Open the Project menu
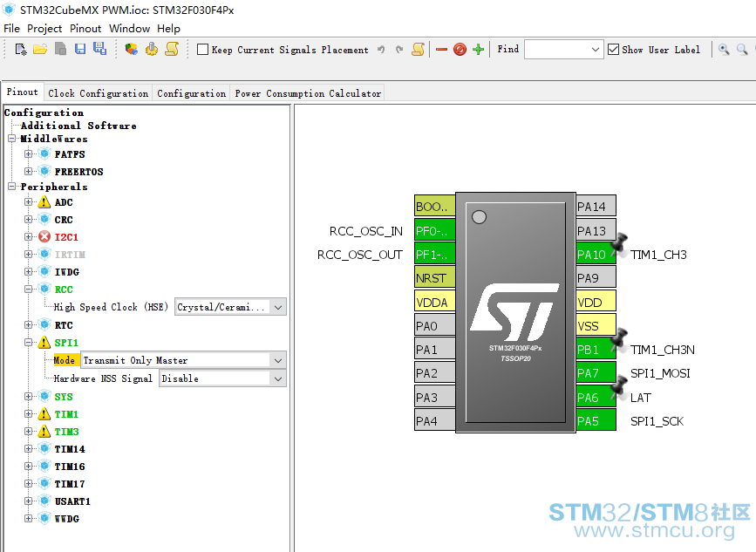The height and width of the screenshot is (552, 756). pos(44,29)
